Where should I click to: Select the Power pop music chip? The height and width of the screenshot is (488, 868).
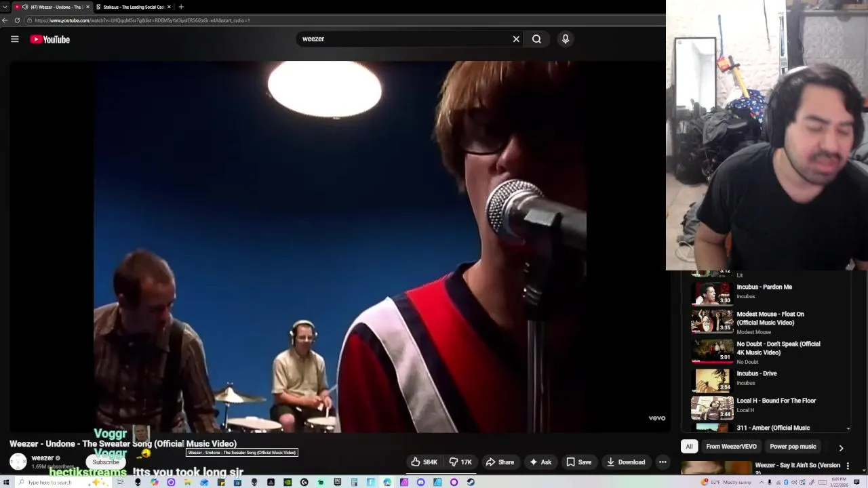tap(793, 447)
